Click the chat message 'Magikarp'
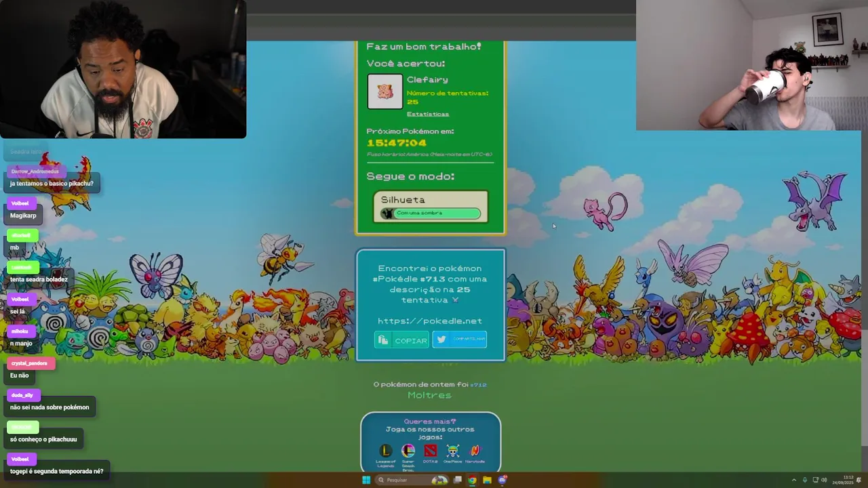Image resolution: width=868 pixels, height=488 pixels. [x=23, y=216]
